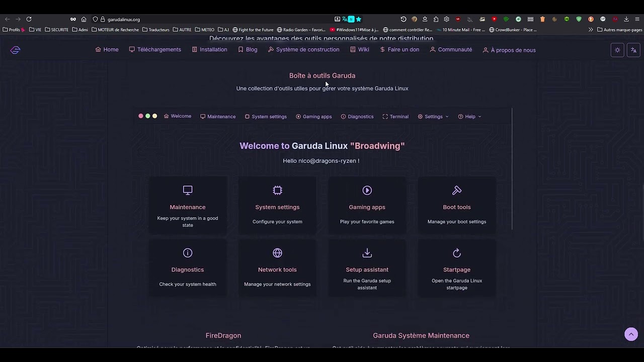Screen dimensions: 644x362
Task: Open the site language translation button
Action: (x=633, y=50)
